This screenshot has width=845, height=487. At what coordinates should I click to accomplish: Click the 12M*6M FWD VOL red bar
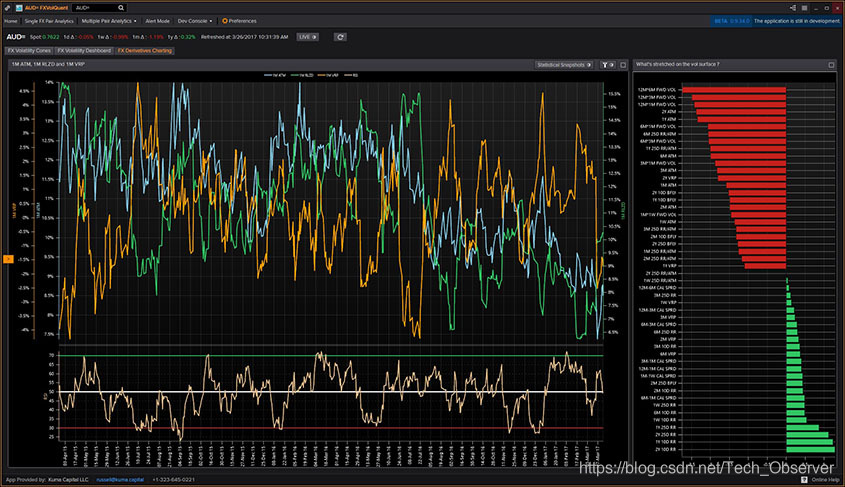click(x=734, y=90)
